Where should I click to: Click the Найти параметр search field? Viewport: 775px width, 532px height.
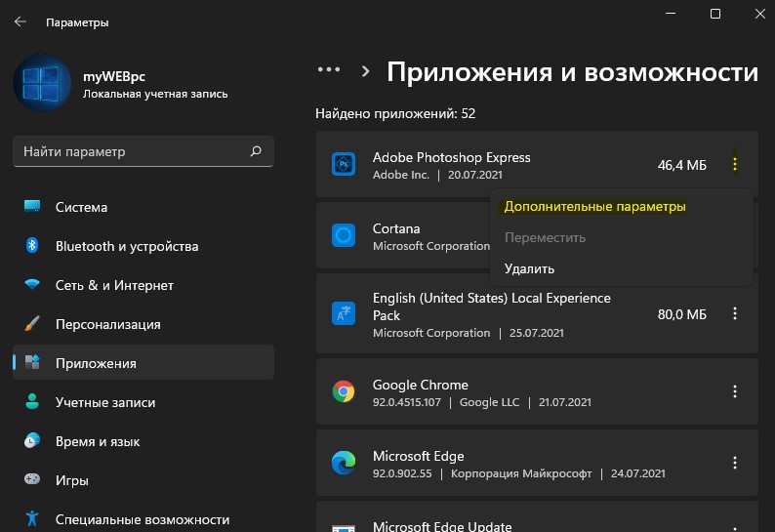pos(143,151)
